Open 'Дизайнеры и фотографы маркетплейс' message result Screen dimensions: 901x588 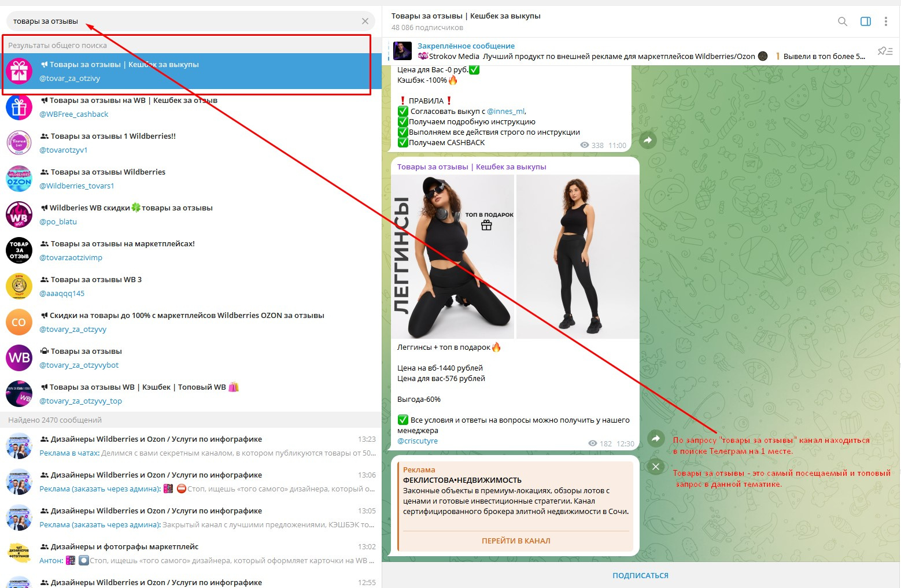pos(191,553)
